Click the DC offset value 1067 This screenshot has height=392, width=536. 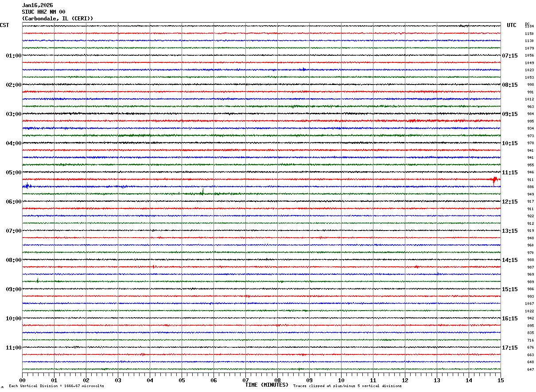coord(529,304)
